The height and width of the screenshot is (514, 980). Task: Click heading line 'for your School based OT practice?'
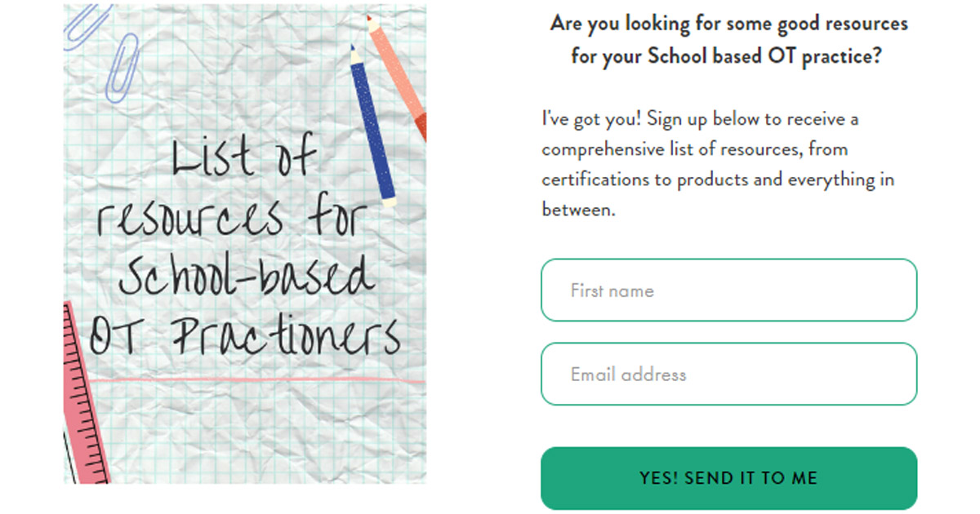(x=728, y=57)
